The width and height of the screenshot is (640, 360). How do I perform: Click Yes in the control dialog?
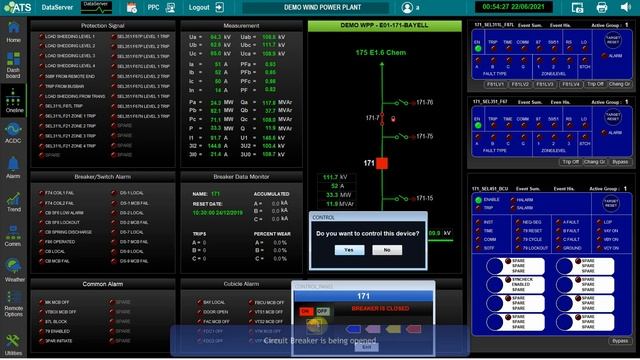[x=349, y=250]
